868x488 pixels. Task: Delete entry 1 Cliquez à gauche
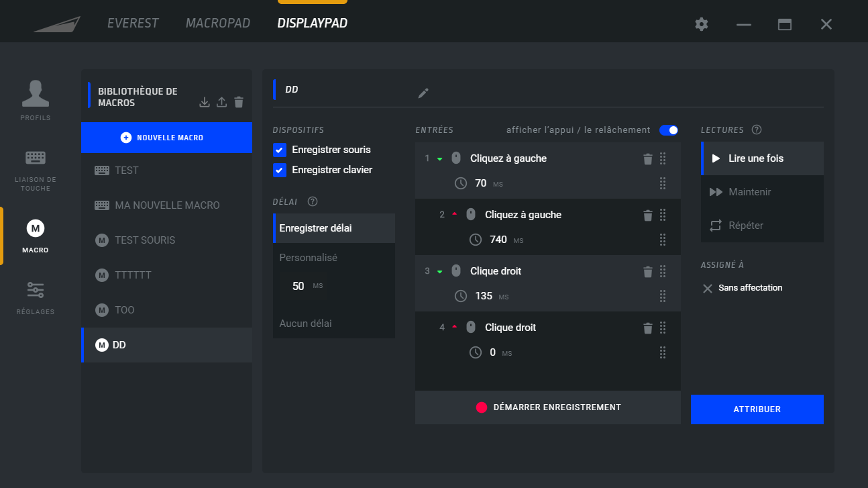tap(647, 159)
